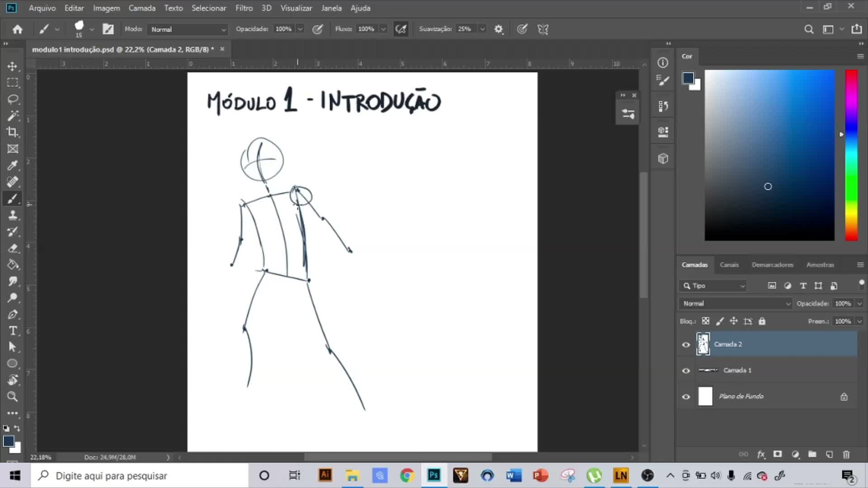Viewport: 868px width, 488px height.
Task: Click the Camada 2 layer thumbnail
Action: [x=703, y=344]
